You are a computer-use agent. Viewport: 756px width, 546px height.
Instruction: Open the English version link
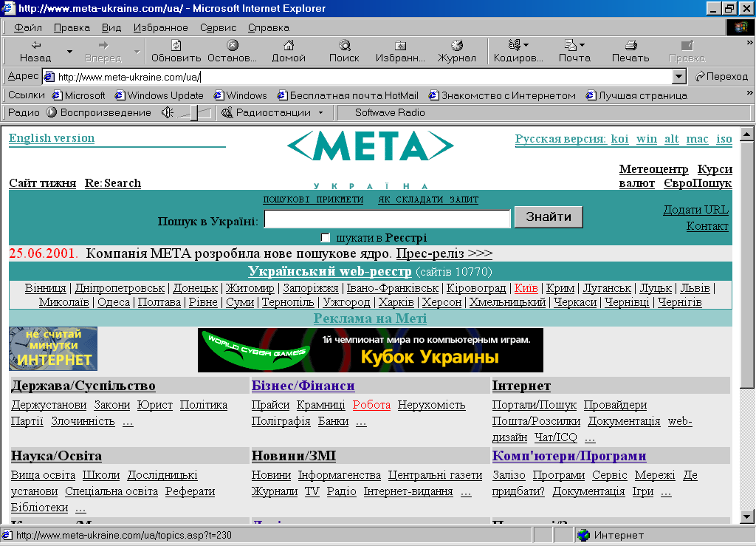(52, 138)
